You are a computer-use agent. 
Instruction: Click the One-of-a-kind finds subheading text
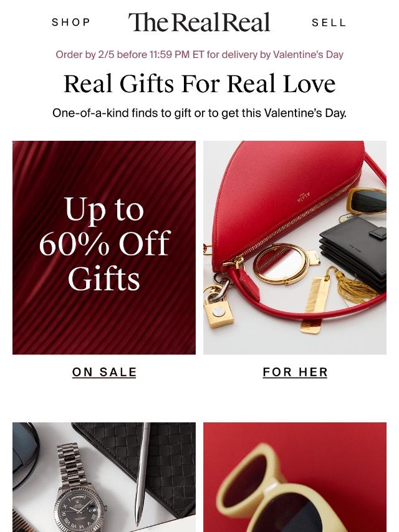(199, 113)
